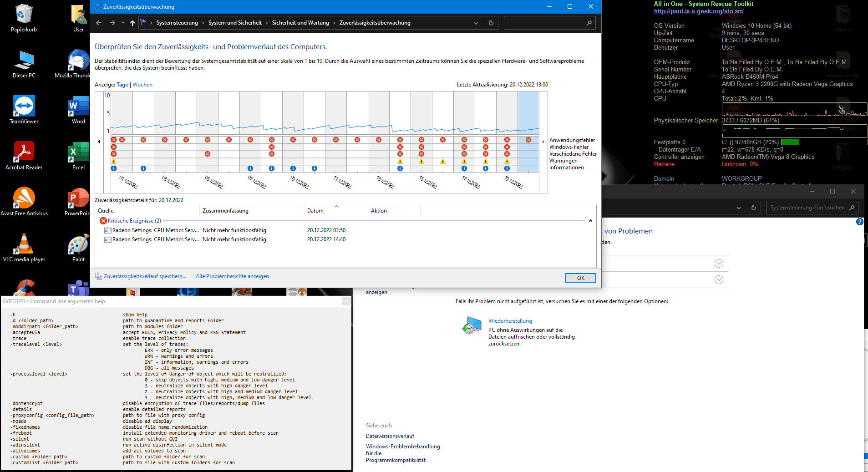Click the search icon beside Systemsteuerung durchsuchen
Image resolution: width=868 pixels, height=472 pixels.
(852, 208)
